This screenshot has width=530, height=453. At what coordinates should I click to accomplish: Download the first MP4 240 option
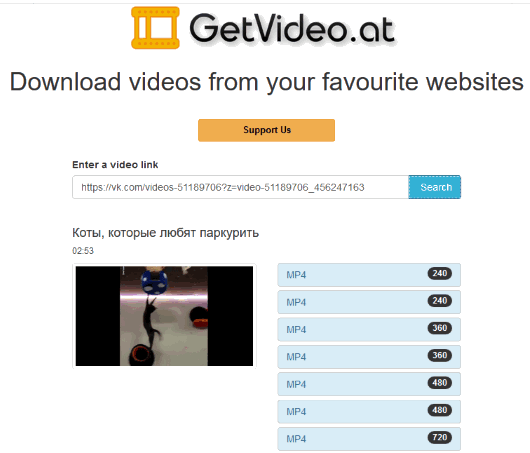(369, 275)
